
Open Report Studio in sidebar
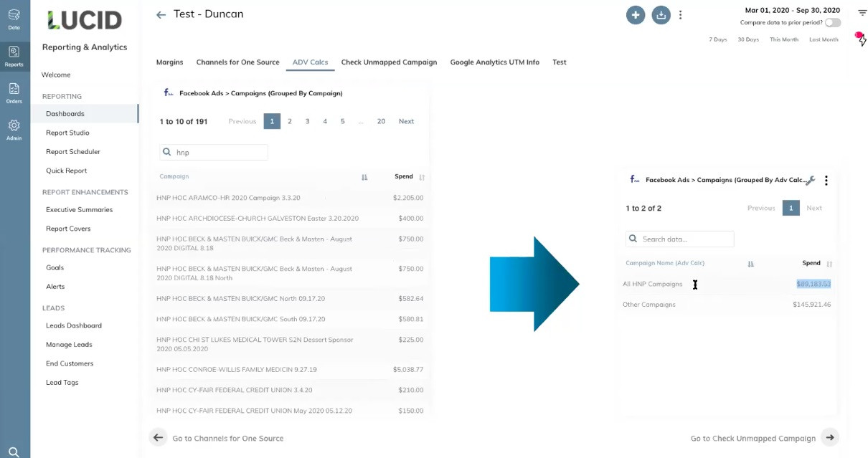[x=67, y=133]
